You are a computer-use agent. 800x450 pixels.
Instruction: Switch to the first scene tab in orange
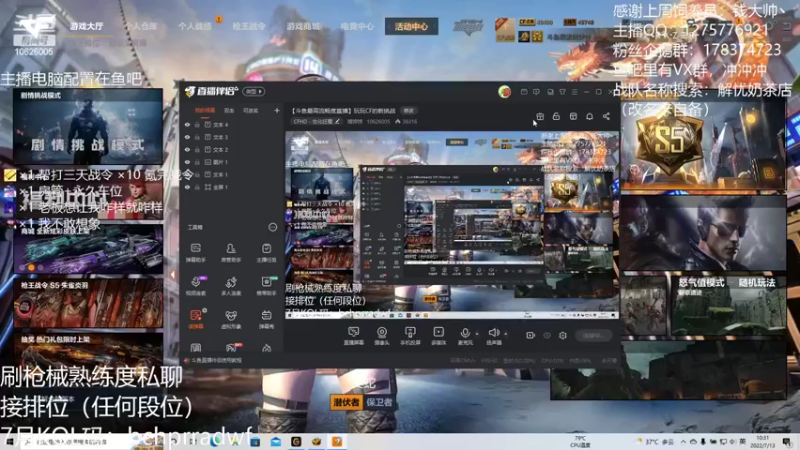coord(205,110)
